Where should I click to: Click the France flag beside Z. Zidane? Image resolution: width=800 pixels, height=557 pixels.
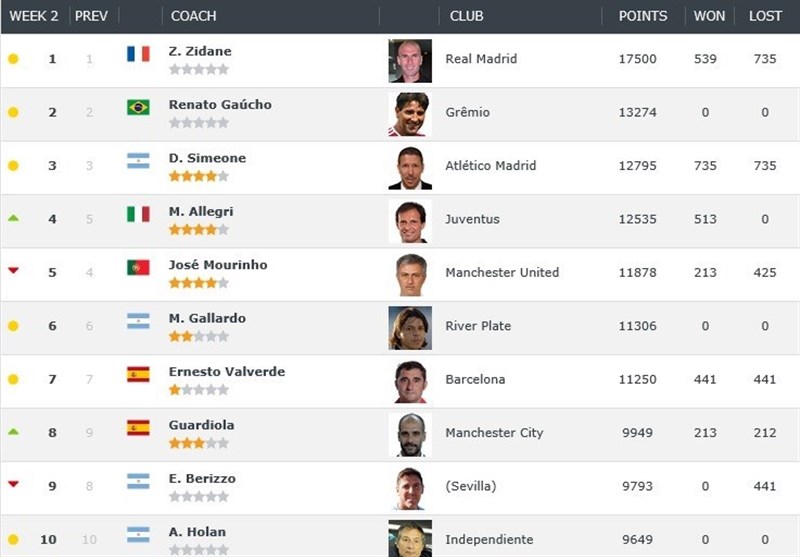(138, 54)
